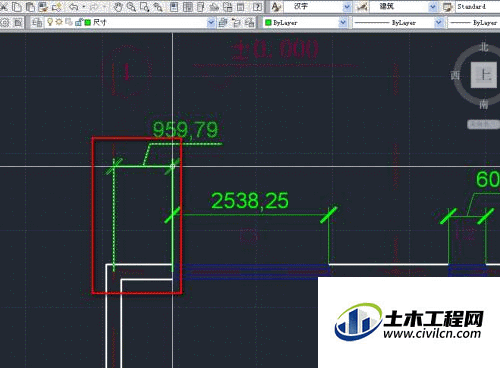Open the QuickCalc calculator icon
Viewport: 500px width, 368px height.
pos(240,6)
